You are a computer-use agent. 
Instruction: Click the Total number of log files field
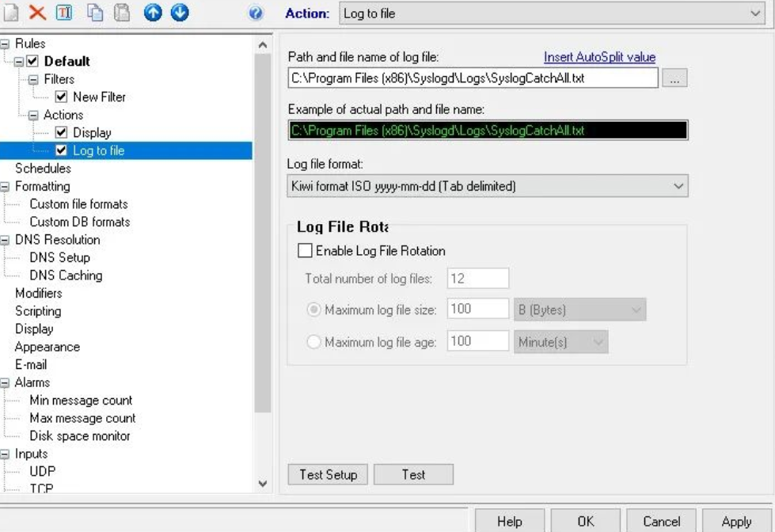point(478,279)
